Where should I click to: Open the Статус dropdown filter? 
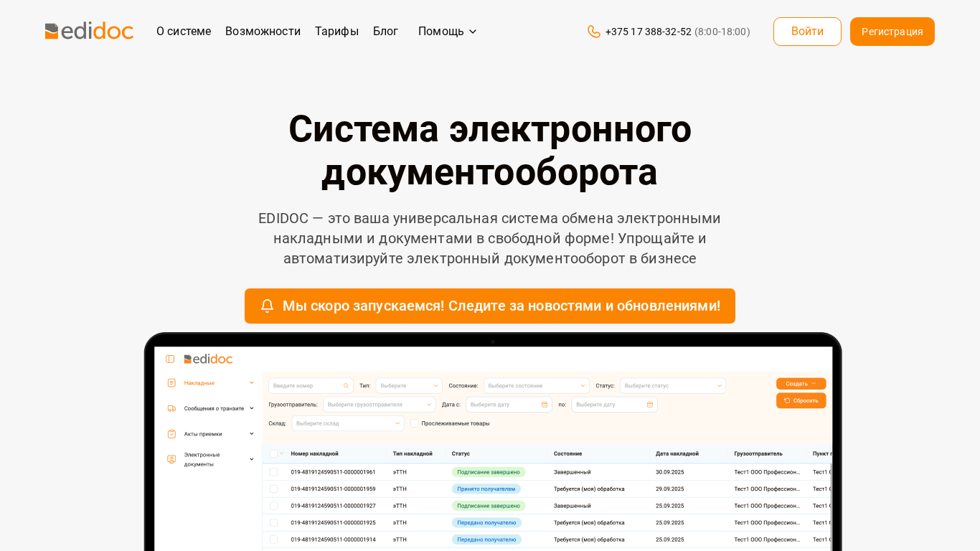pos(673,386)
